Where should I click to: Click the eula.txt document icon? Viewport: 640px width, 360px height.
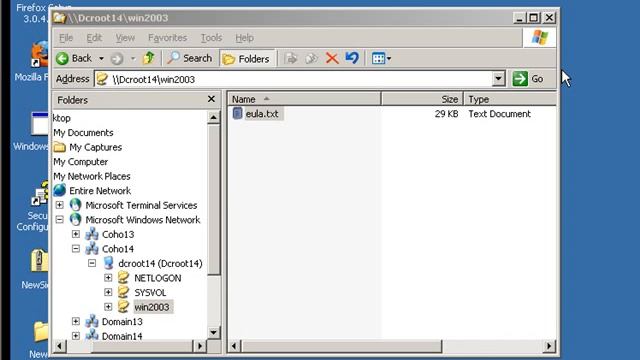click(x=237, y=113)
